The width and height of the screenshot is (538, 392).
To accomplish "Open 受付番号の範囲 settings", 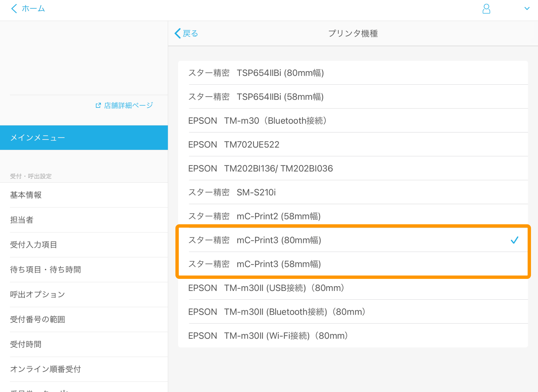I will [x=84, y=319].
